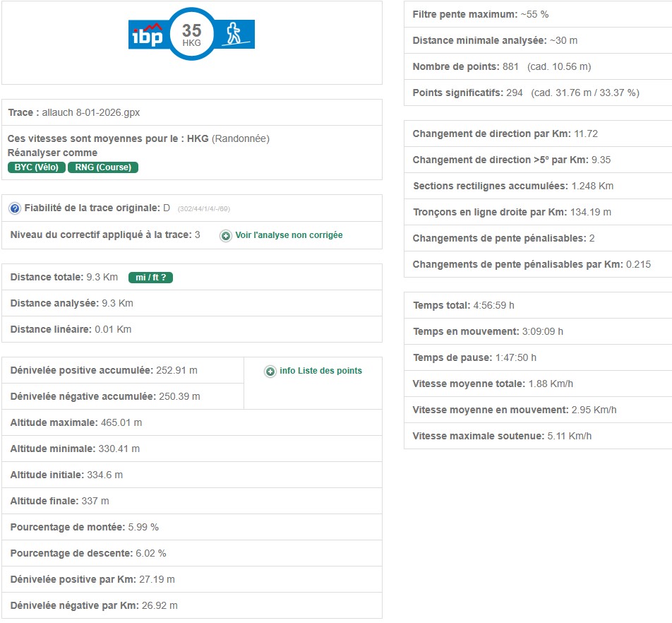Click the Temps total row
Image resolution: width=672 pixels, height=623 pixels.
coord(536,305)
